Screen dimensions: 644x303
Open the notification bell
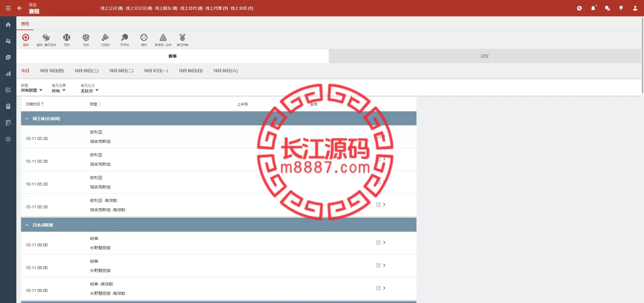(593, 8)
